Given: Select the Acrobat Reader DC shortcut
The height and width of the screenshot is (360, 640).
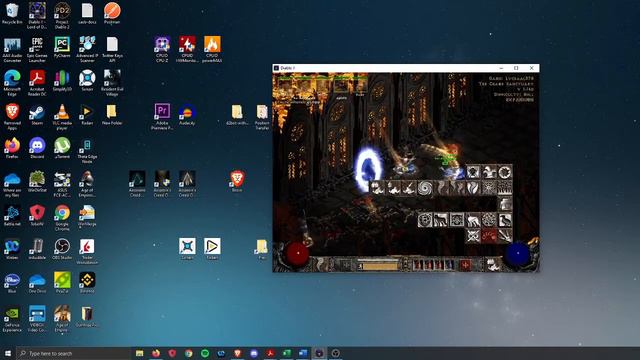Looking at the screenshot, I should tap(37, 83).
